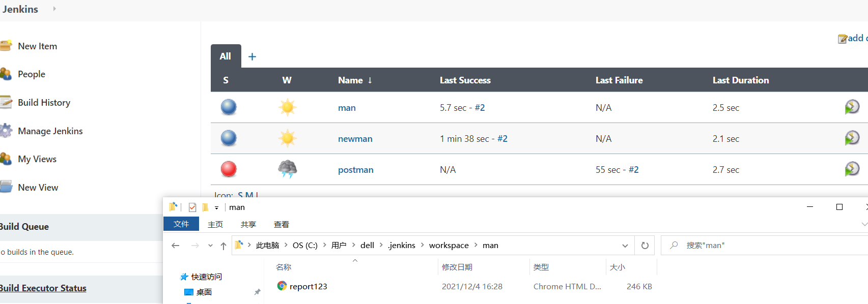This screenshot has width=868, height=304.
Task: Click sunny weather icon for man job
Action: pos(288,107)
